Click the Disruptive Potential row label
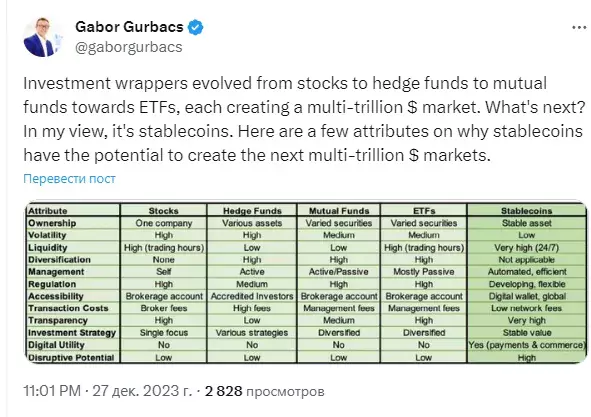This screenshot has height=417, width=591. point(71,357)
